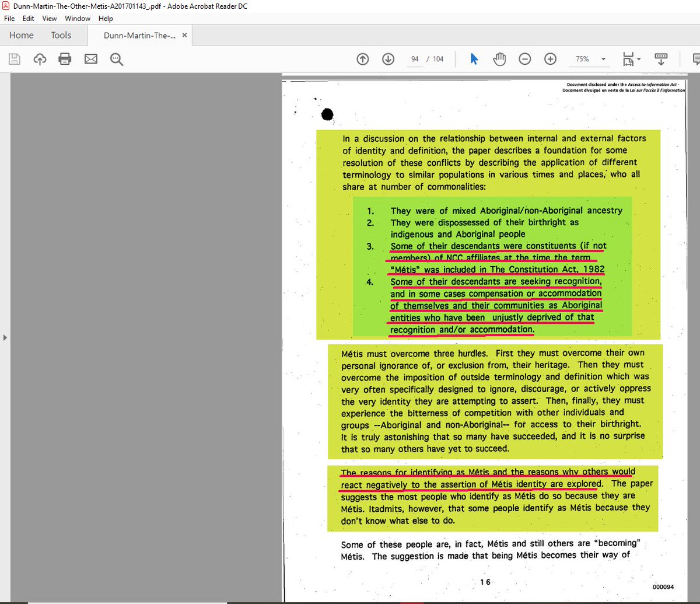This screenshot has width=700, height=604.
Task: Close the Dunn-Martin document tab
Action: click(184, 35)
